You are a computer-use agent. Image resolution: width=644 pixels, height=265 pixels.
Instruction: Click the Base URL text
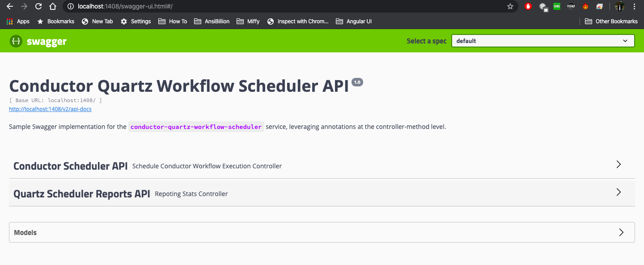[55, 100]
